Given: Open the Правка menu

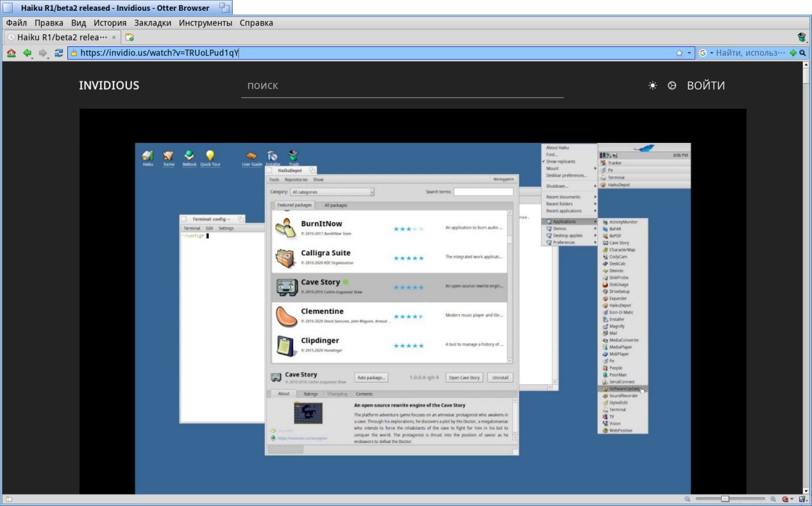Looking at the screenshot, I should (x=49, y=23).
